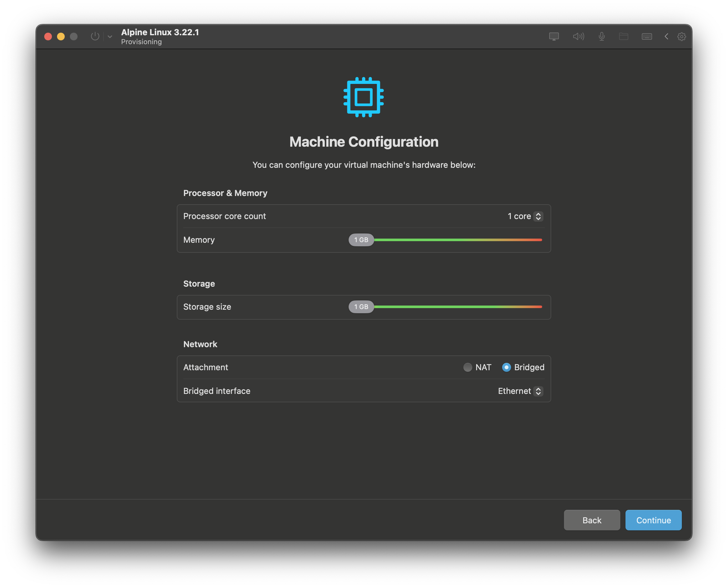
Task: Click the power button icon in title bar
Action: [x=95, y=36]
